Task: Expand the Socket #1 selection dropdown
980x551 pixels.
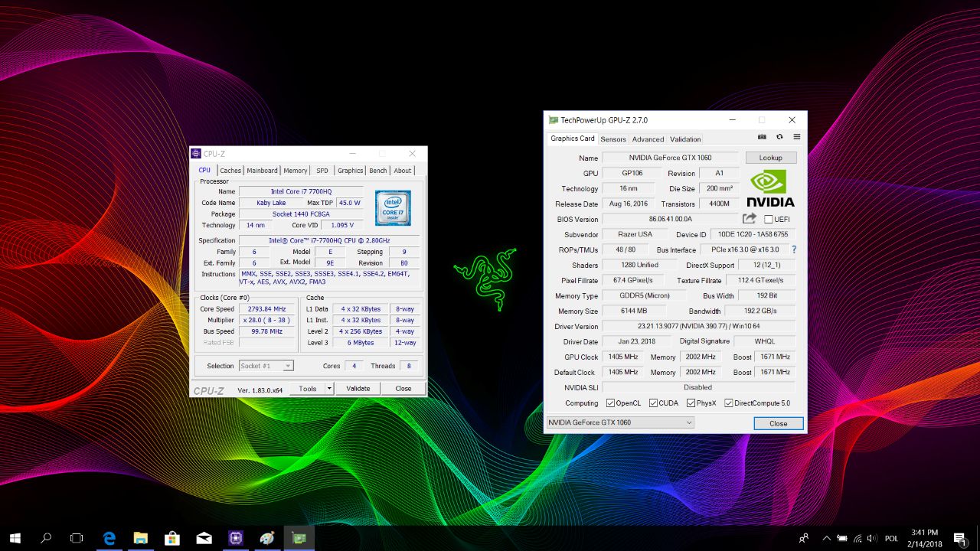Action: (x=288, y=367)
